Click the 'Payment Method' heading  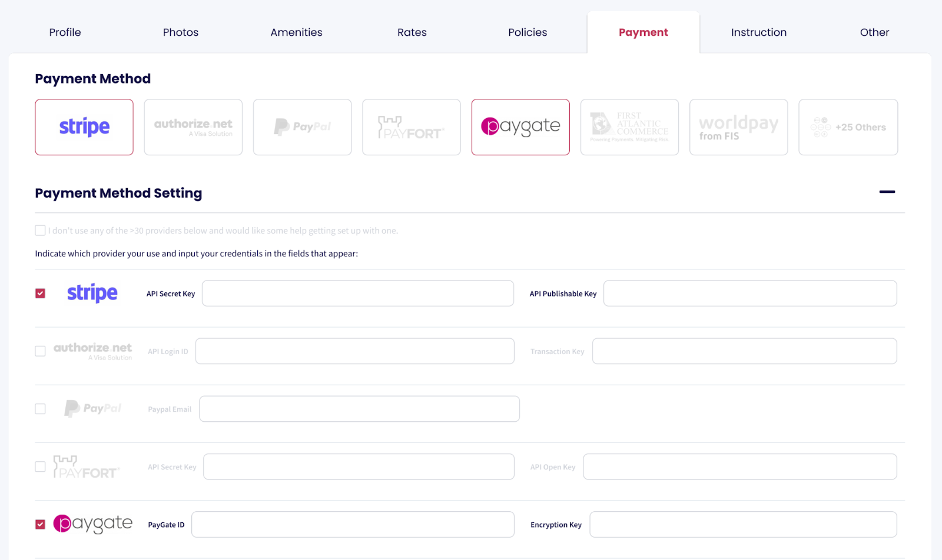(x=93, y=79)
